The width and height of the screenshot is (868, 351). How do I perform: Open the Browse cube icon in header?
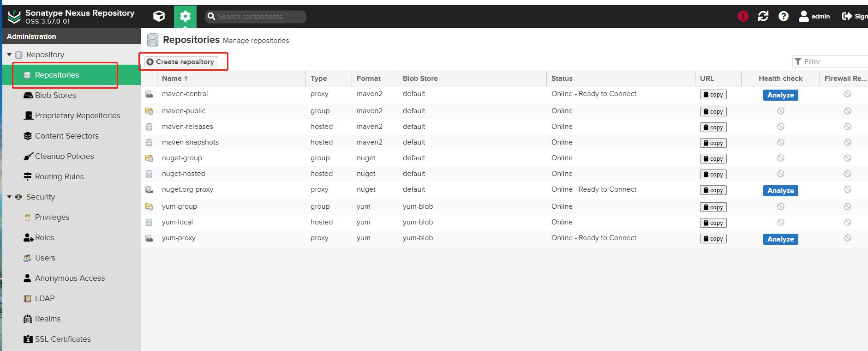159,16
